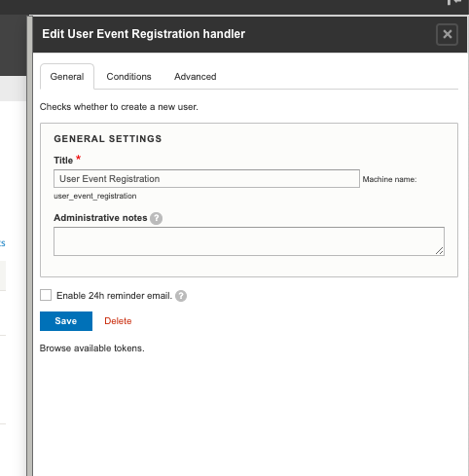Click inside the Administrative notes textarea
Viewport: 469px width, 476px height.
[249, 241]
